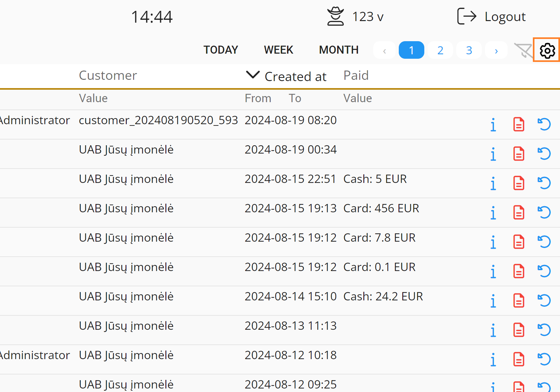Select the MONTH filter tab
Viewport: 560px width, 392px height.
pos(339,50)
